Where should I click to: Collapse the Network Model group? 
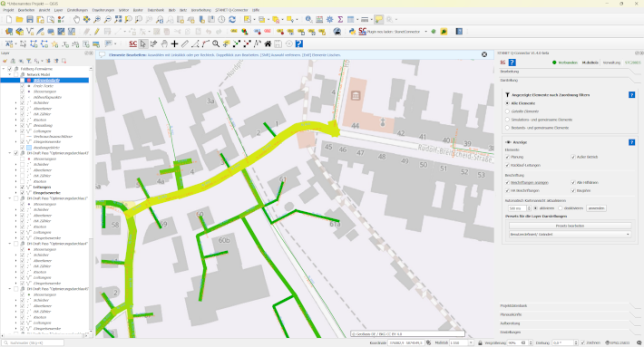point(10,74)
